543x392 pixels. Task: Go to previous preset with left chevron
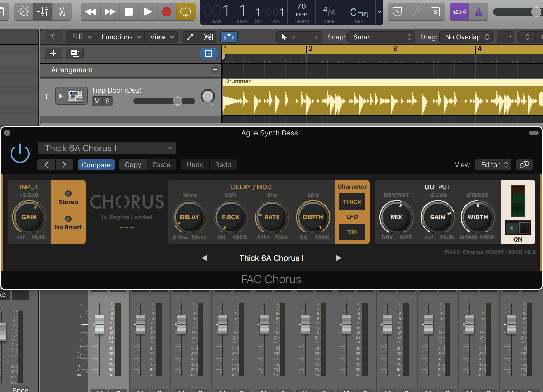pos(46,165)
